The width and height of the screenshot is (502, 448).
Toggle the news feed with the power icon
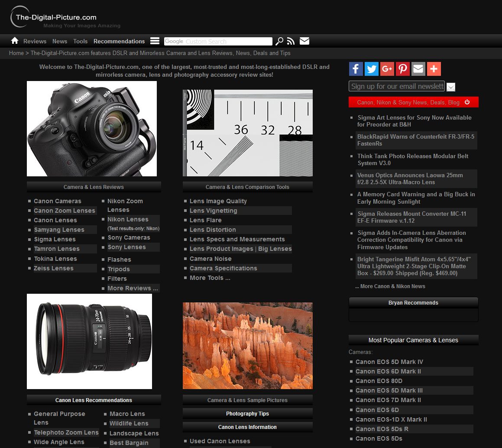(x=467, y=102)
